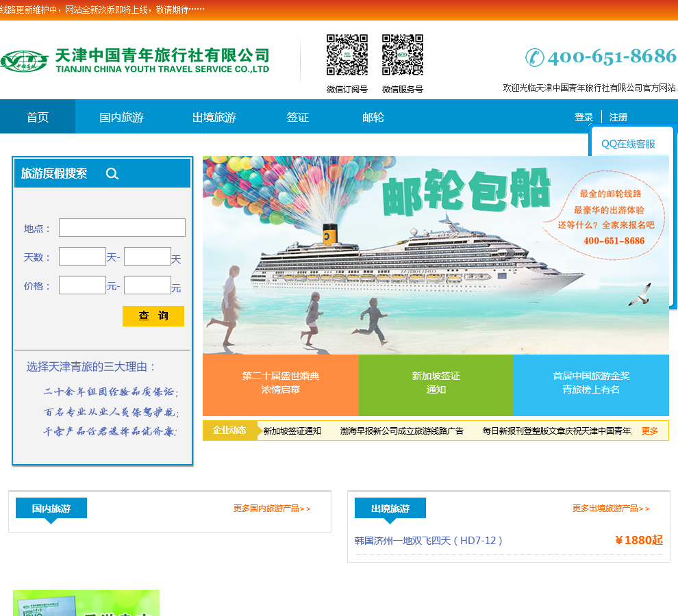Click the 400-651-8686 phone number header
678x616 pixels.
click(x=612, y=57)
